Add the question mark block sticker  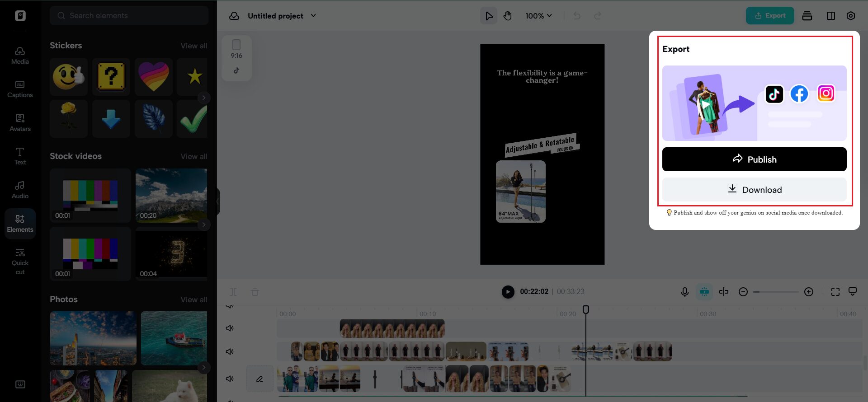tap(111, 76)
